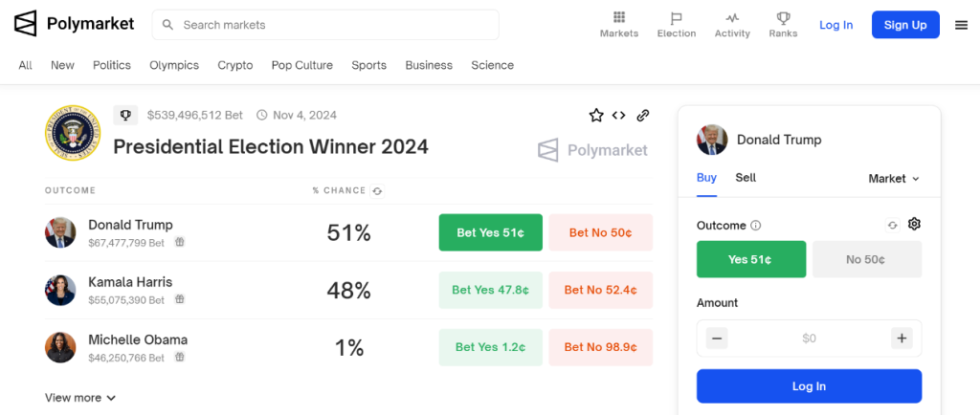Open the Ranks trophy icon
The image size is (980, 415).
[783, 17]
